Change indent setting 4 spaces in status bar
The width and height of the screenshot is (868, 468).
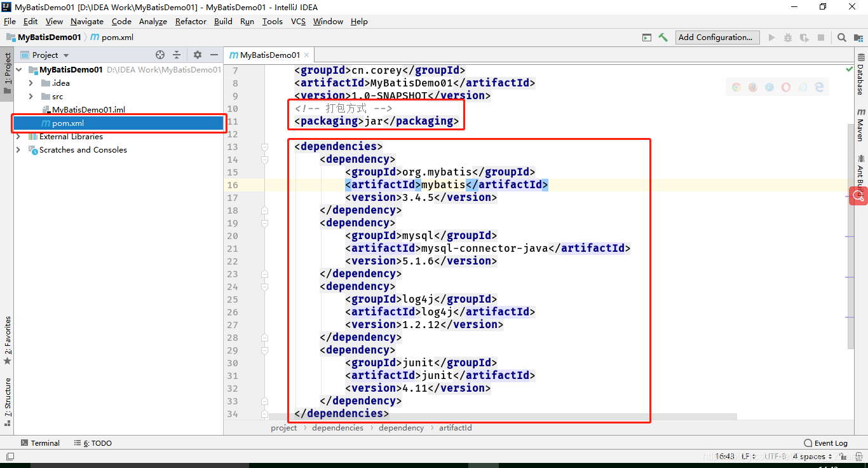[812, 457]
